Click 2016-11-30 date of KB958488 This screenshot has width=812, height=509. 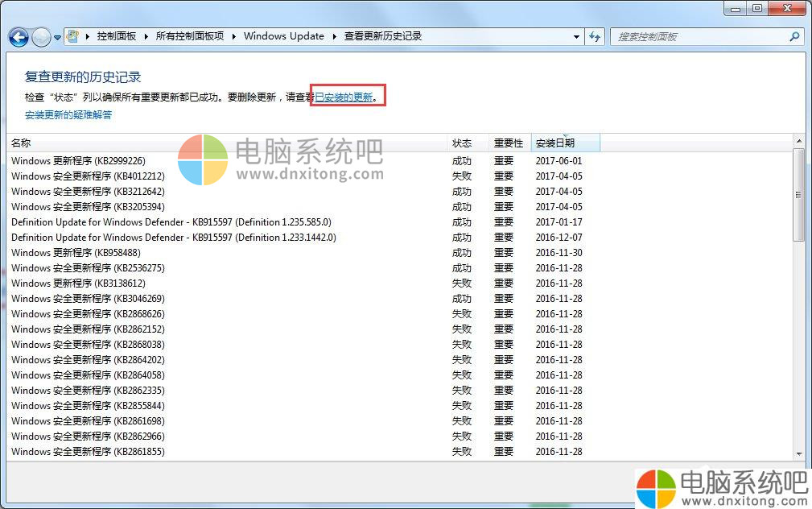click(559, 252)
